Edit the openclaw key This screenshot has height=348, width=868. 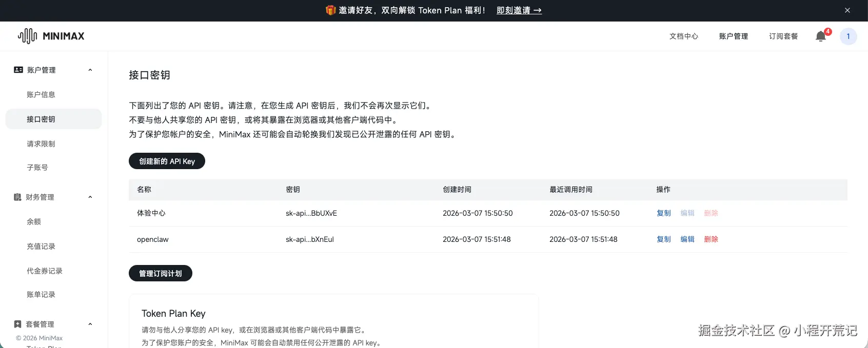coord(687,239)
